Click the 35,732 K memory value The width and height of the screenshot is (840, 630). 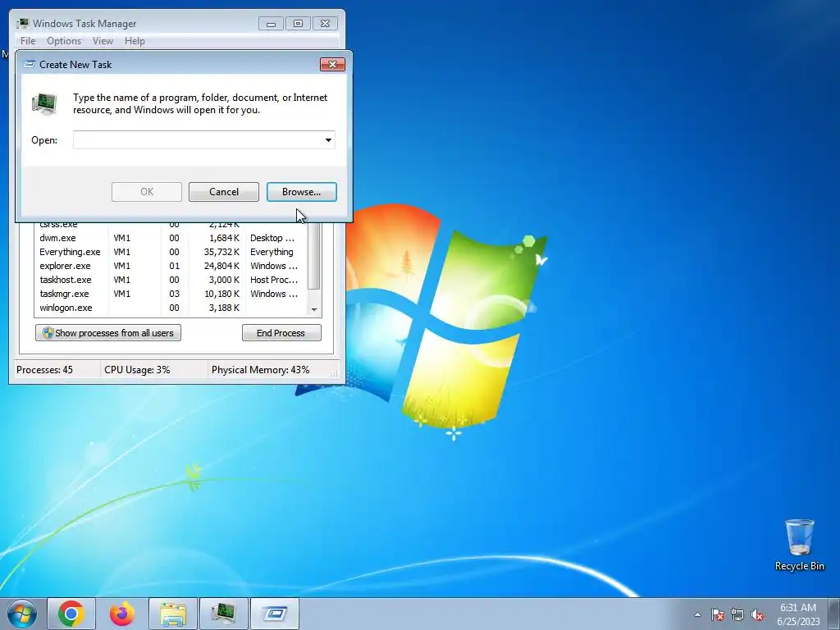tap(221, 252)
